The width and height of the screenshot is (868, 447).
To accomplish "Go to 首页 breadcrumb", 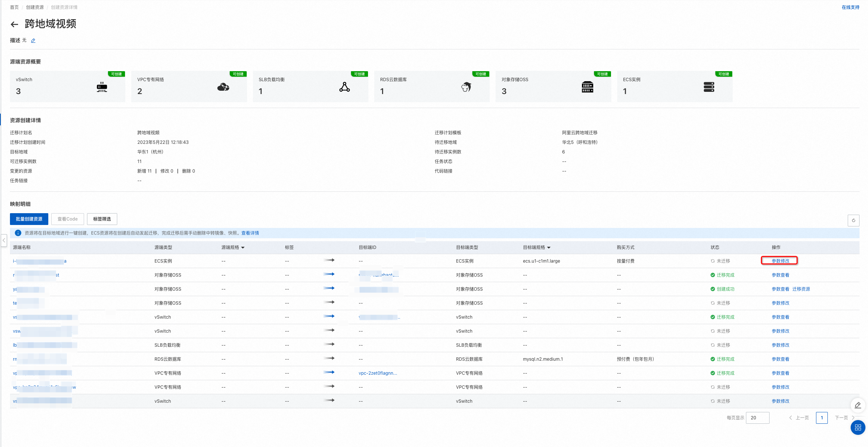I will point(14,7).
